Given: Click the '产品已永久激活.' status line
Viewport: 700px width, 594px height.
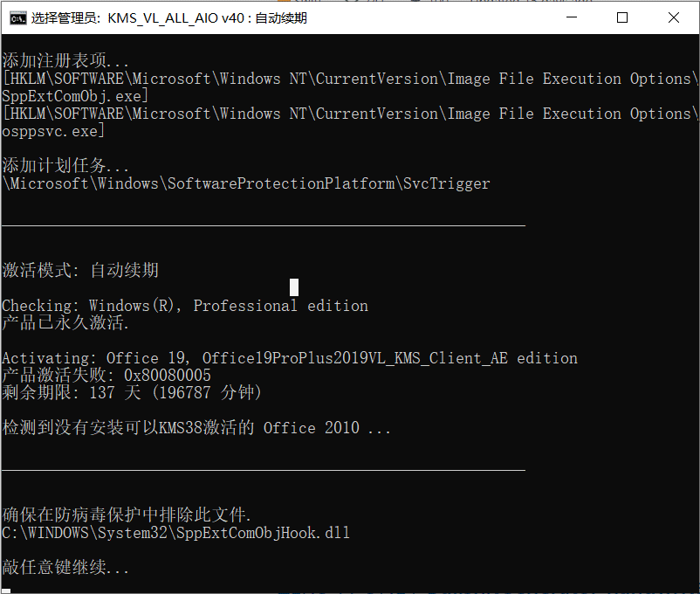Looking at the screenshot, I should (x=65, y=322).
